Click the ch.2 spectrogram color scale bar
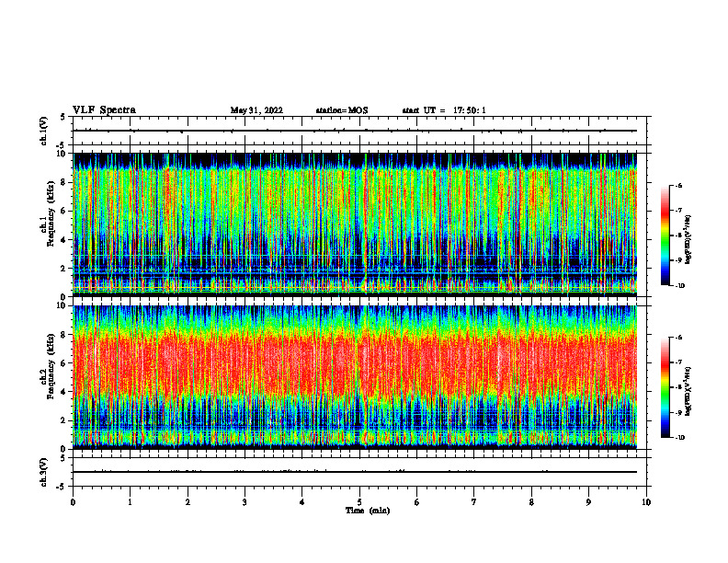728x563 pixels. (x=665, y=387)
